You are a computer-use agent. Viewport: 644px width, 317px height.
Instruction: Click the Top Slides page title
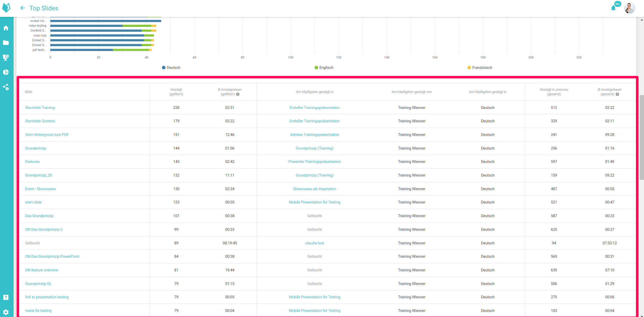pos(44,8)
